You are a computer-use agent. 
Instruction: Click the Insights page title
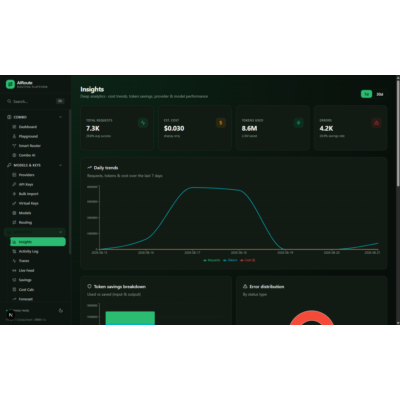point(92,89)
